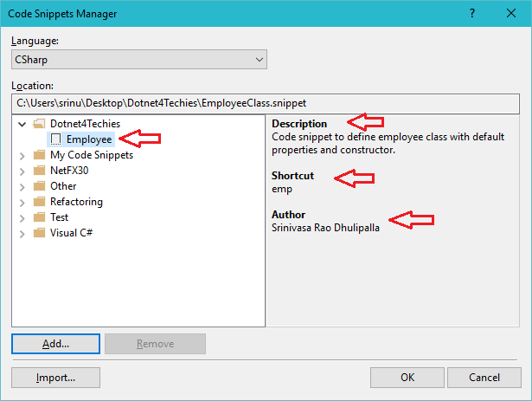
Task: Select the Test tree label
Action: 59,217
